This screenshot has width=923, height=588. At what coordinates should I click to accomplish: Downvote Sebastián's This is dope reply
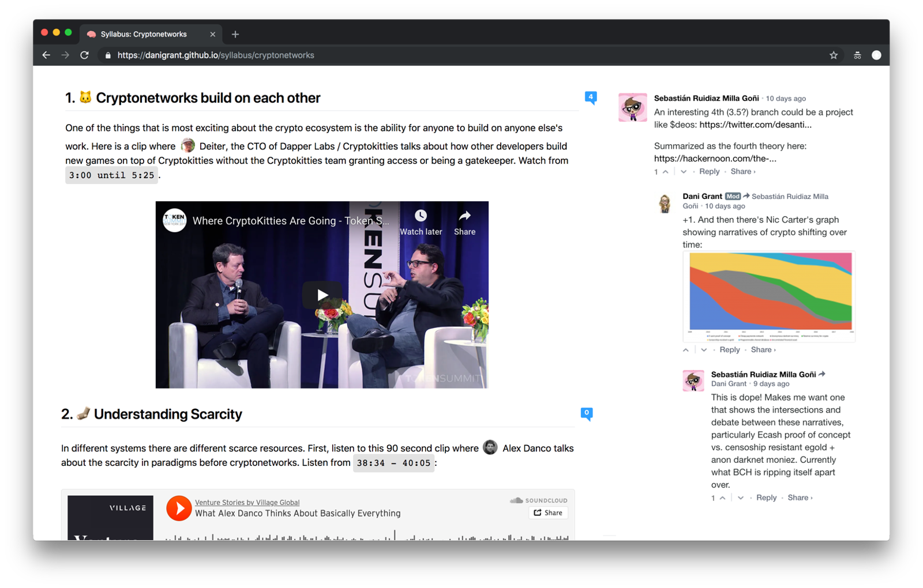740,498
